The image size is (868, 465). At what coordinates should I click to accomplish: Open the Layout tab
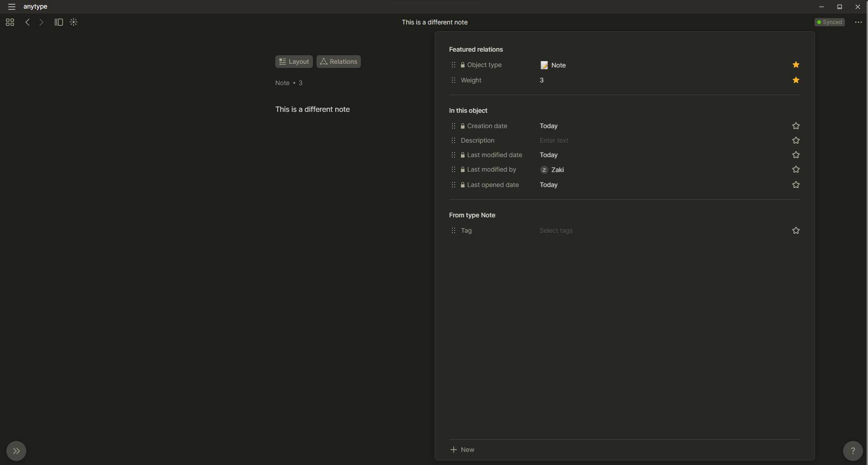coord(294,62)
